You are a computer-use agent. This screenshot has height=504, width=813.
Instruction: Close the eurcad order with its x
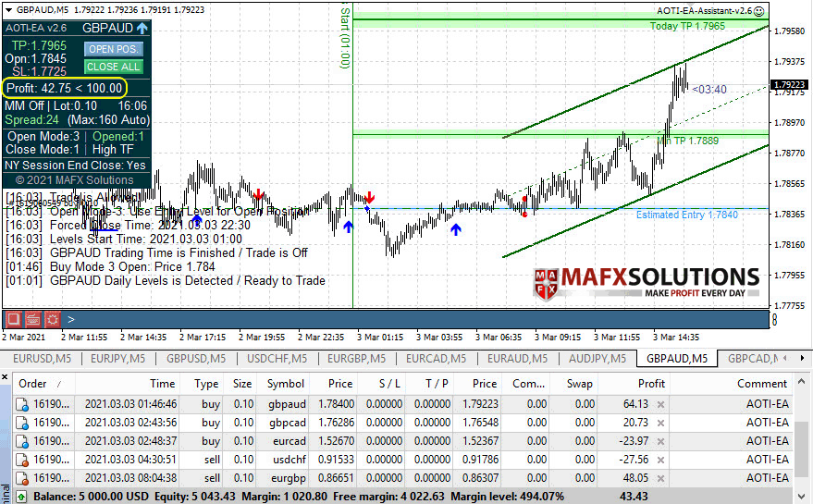coord(660,442)
